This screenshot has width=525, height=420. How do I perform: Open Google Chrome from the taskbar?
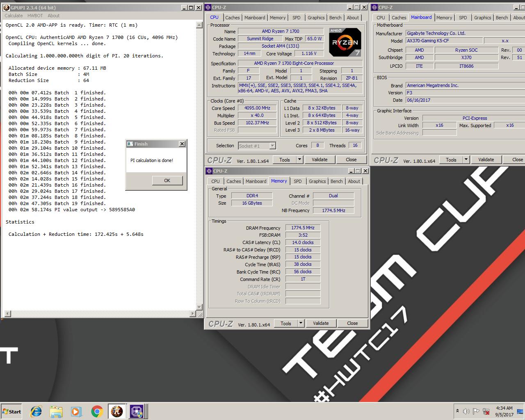[x=97, y=411]
